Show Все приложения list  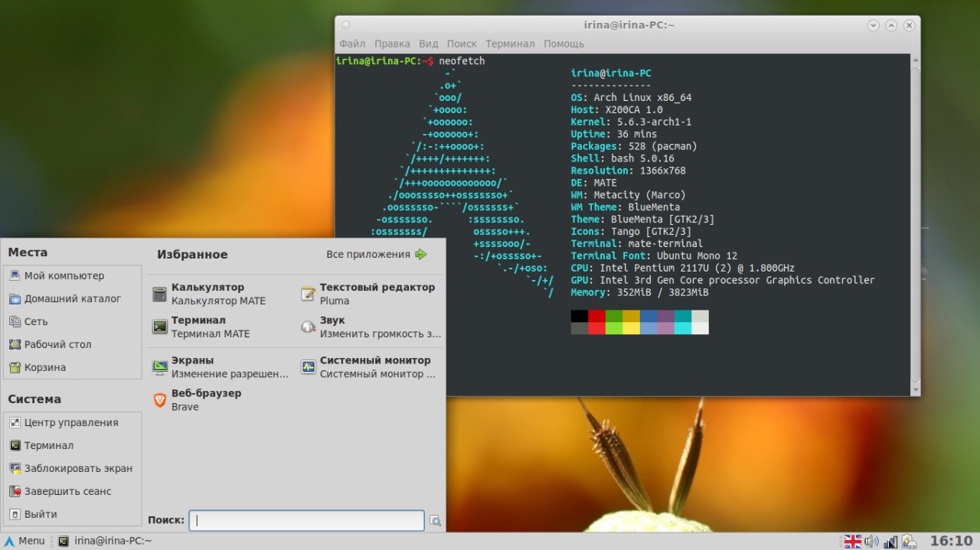point(377,254)
